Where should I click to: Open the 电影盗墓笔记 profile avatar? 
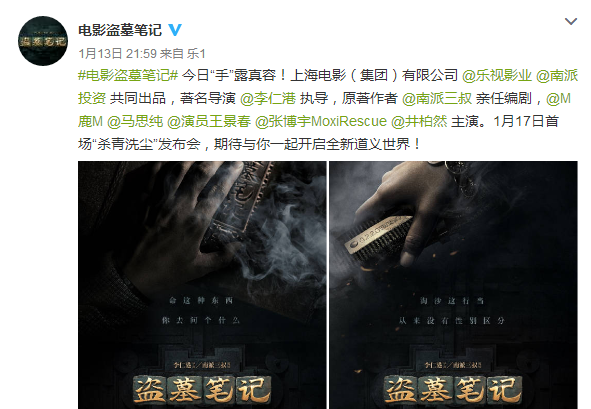tap(43, 41)
